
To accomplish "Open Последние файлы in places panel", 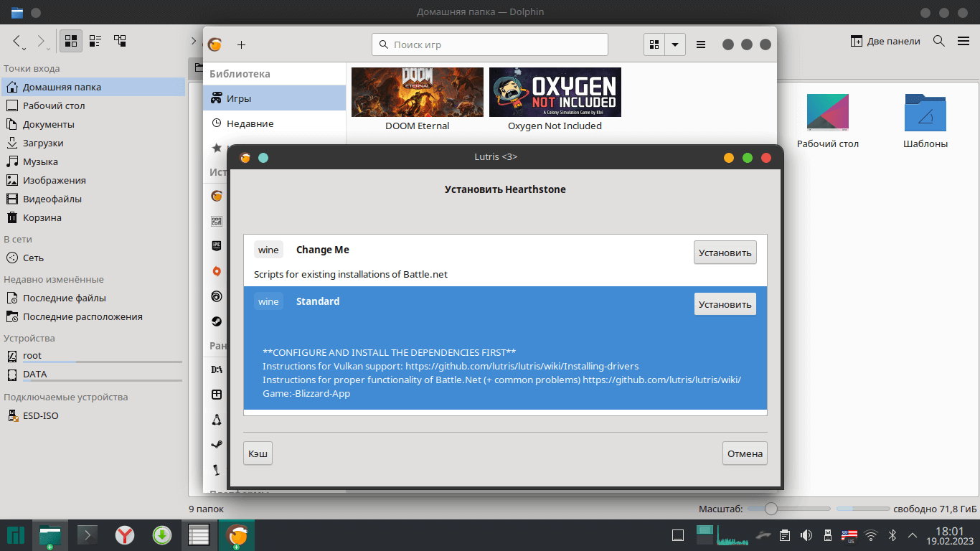I will [x=93, y=298].
